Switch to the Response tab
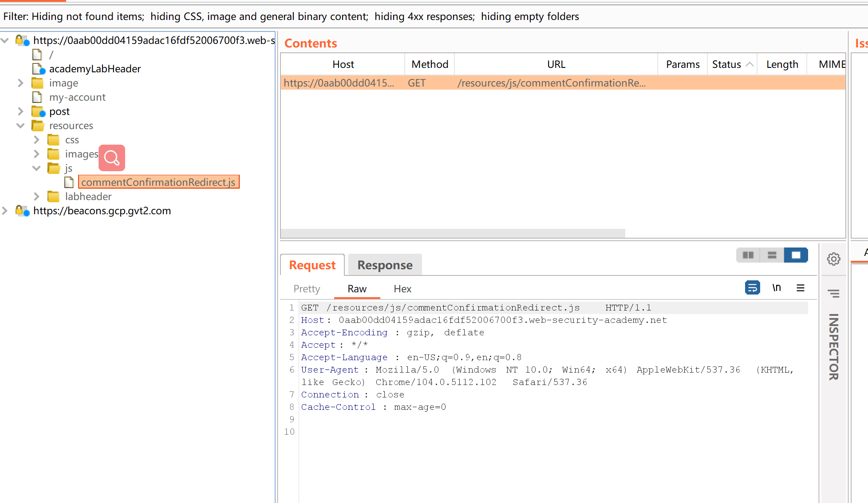This screenshot has width=868, height=503. coord(385,265)
